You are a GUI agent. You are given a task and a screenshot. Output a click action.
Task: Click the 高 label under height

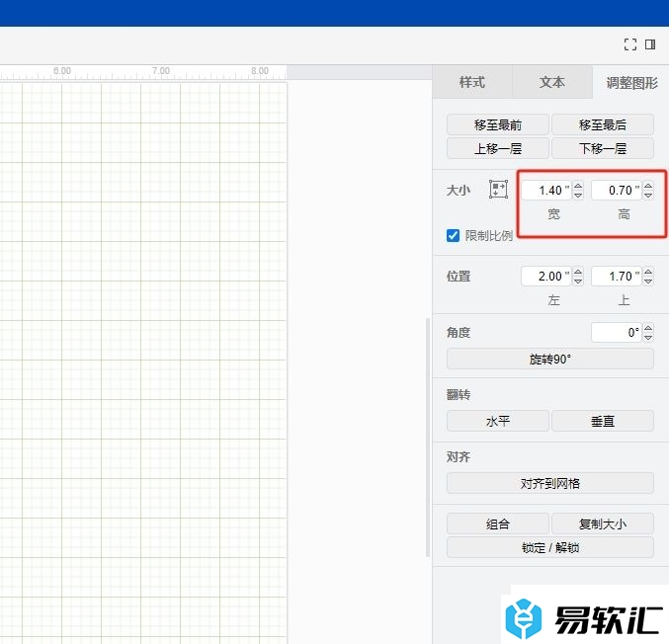pyautogui.click(x=624, y=213)
